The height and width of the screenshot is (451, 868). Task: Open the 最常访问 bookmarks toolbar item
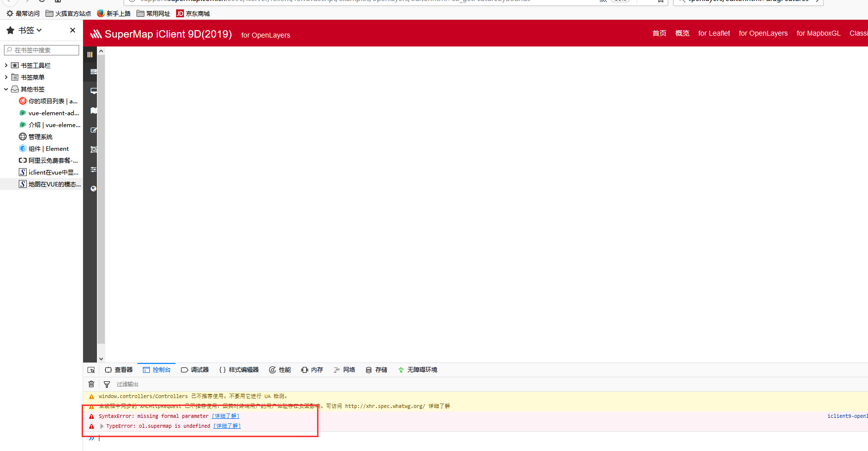(23, 13)
